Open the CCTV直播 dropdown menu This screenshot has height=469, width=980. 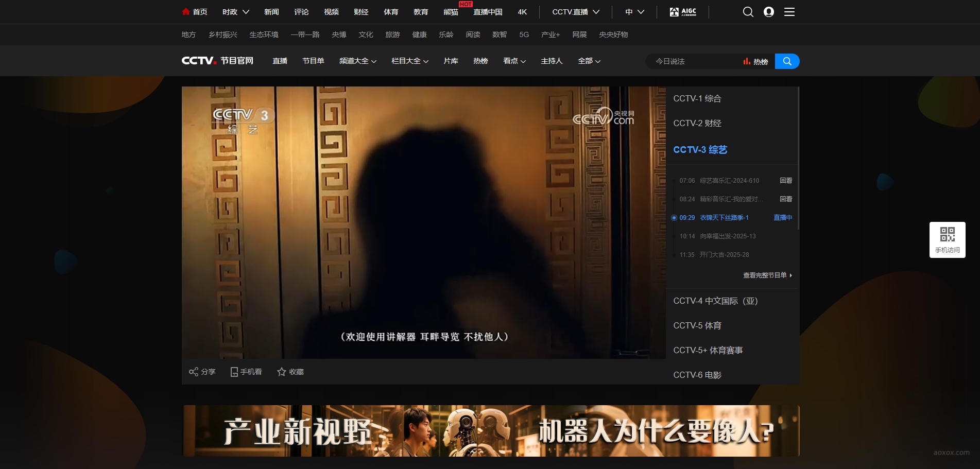tap(573, 11)
